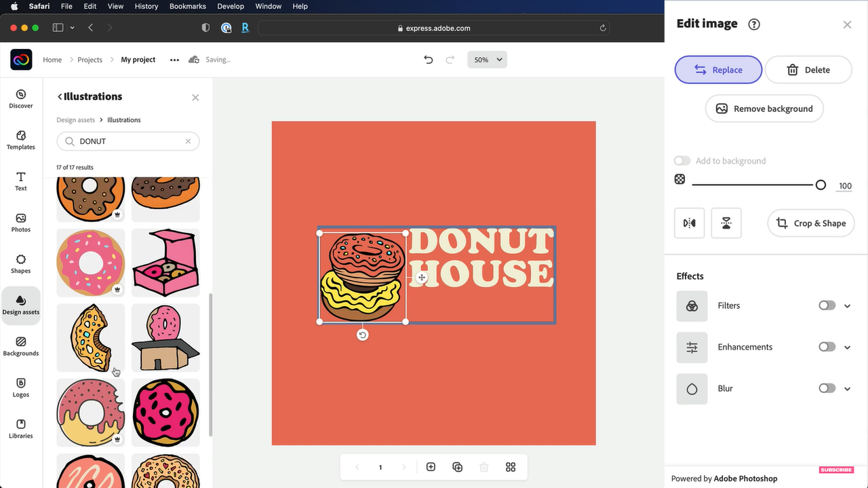This screenshot has height=488, width=868.
Task: Open Design assets in the sidebar
Action: 21,305
